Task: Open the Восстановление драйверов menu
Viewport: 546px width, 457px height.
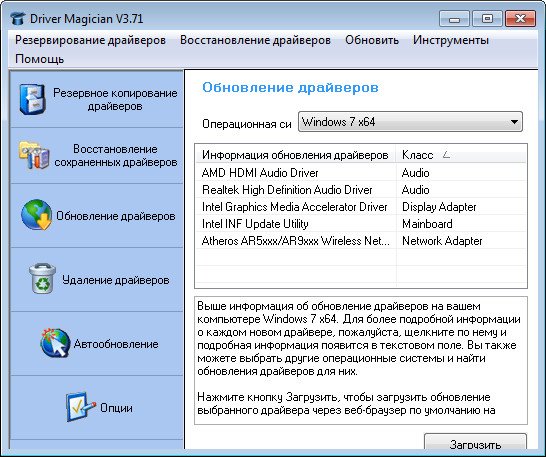Action: 255,40
